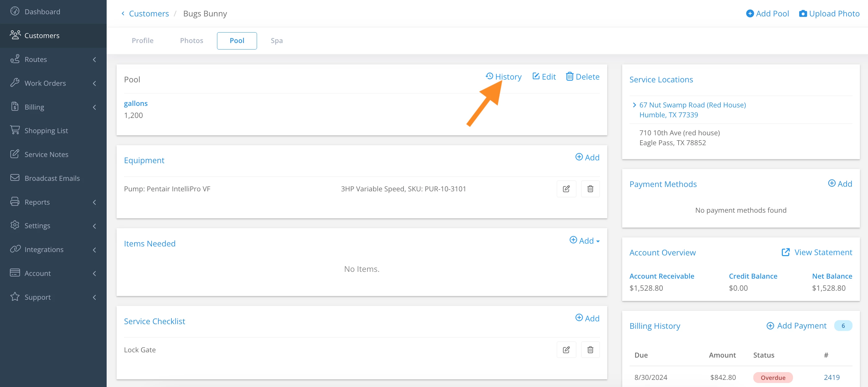Click trash icon for Lock Gate
The width and height of the screenshot is (868, 387).
point(590,350)
